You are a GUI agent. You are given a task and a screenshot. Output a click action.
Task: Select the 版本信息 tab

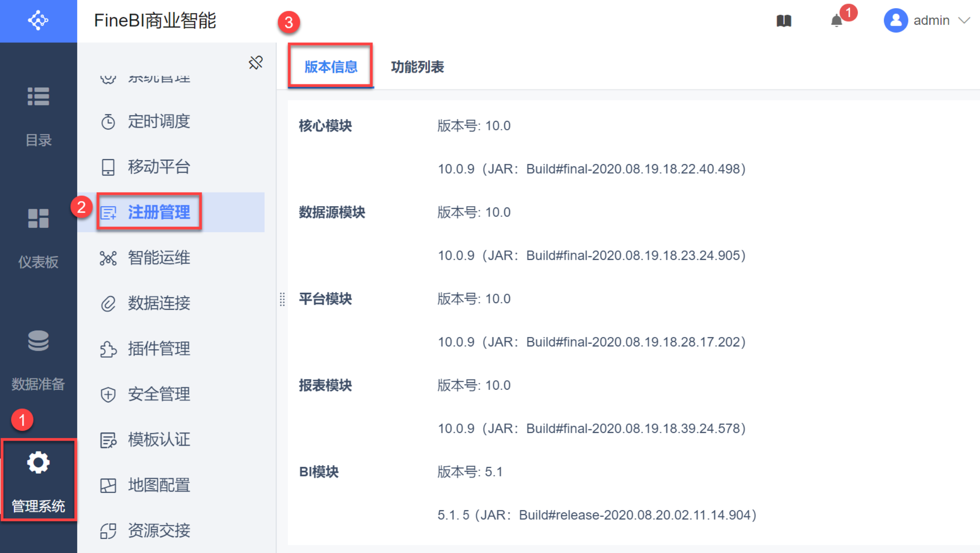[331, 67]
